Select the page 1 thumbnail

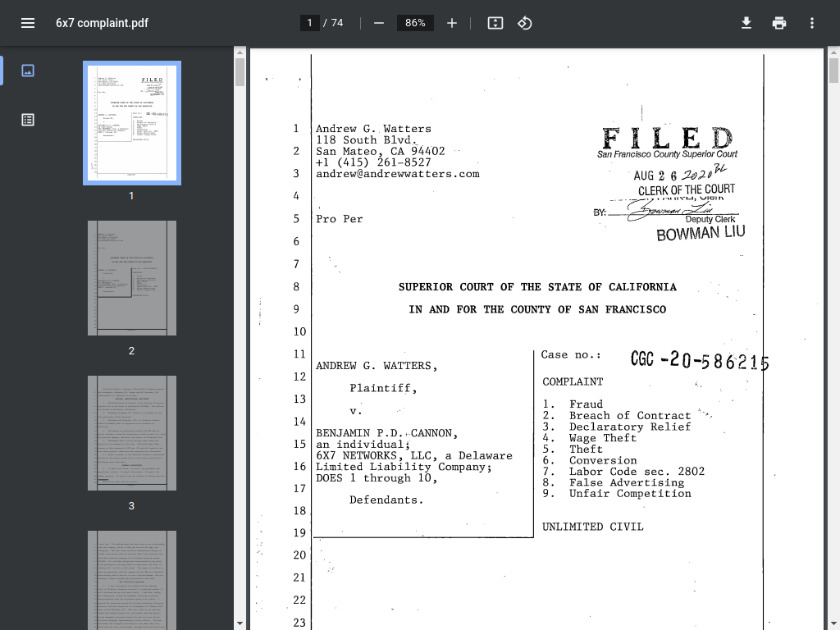point(132,123)
